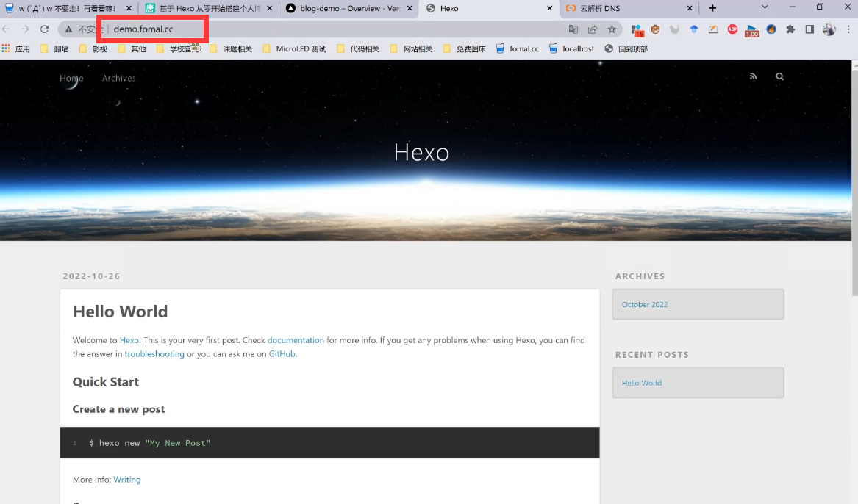This screenshot has width=858, height=504.
Task: Open a new tab with plus button
Action: (712, 8)
